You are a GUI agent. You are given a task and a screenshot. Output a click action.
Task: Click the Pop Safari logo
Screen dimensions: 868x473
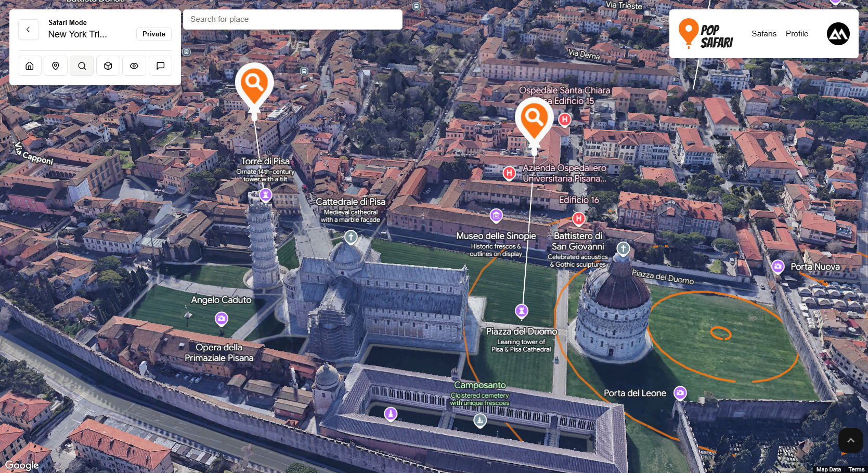706,34
